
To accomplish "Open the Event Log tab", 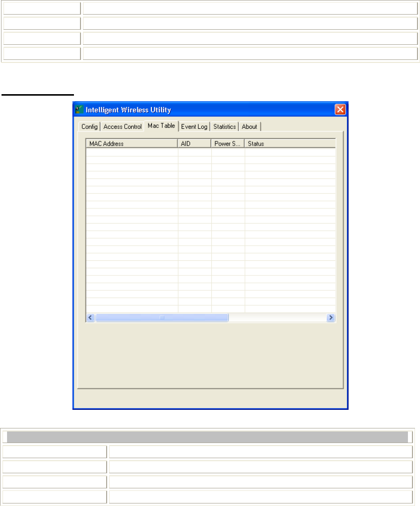I will (x=194, y=126).
